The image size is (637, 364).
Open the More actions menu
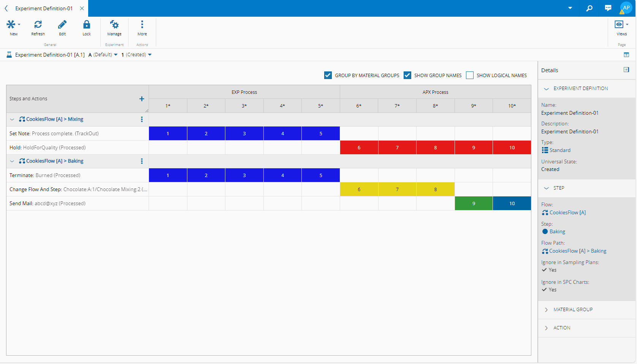click(x=142, y=25)
